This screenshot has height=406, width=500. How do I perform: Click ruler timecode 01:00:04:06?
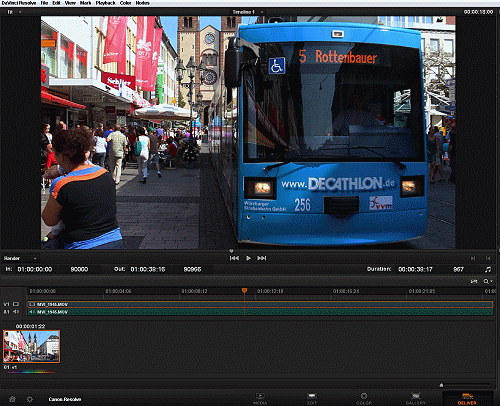(x=118, y=291)
